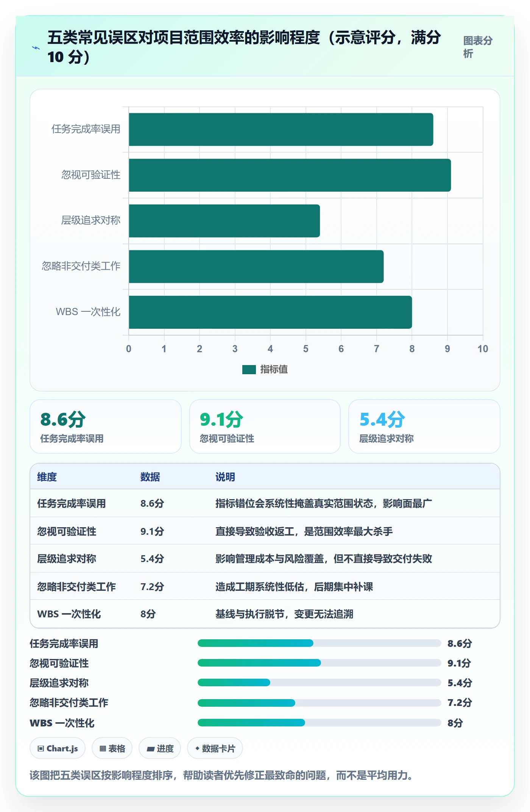This screenshot has height=812, width=530.
Task: Click the 进度 tag chip
Action: (160, 748)
